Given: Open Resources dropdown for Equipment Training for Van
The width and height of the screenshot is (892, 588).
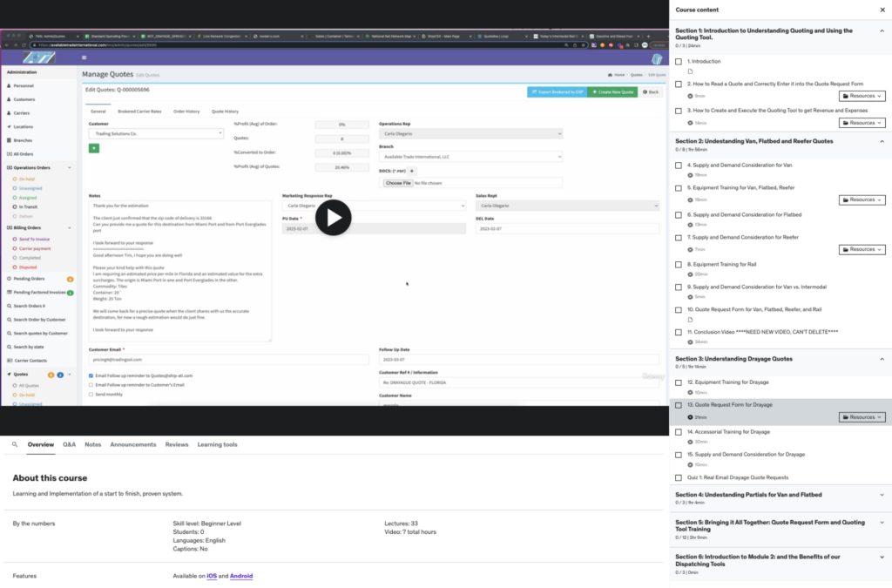Looking at the screenshot, I should pos(862,199).
